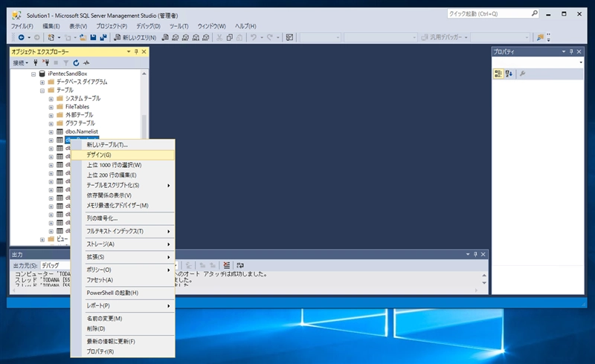Screen dimensions: 595x364
Task: Click the MDX query icon
Action: click(x=176, y=37)
